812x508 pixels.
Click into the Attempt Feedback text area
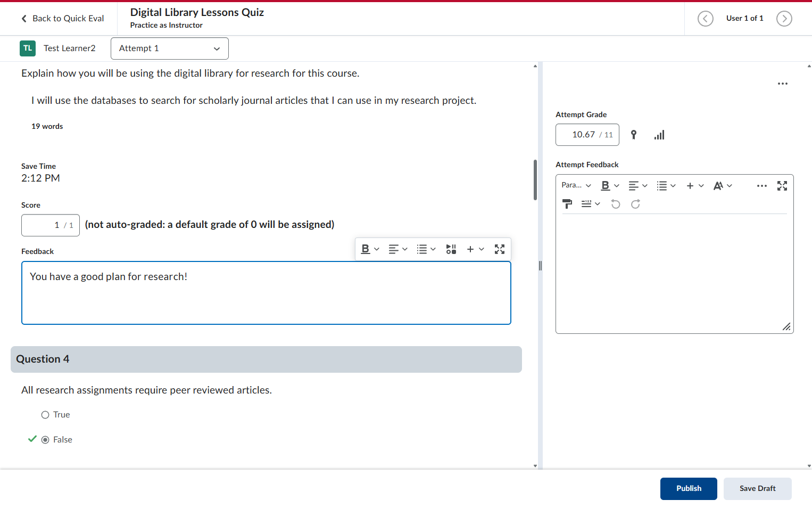(674, 273)
